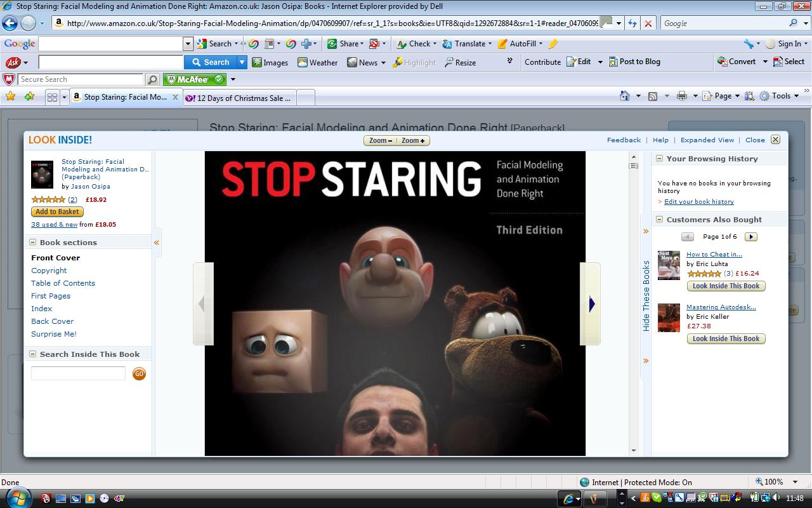Viewport: 812px width, 508px height.
Task: Open the Table of Contents section
Action: [x=63, y=283]
